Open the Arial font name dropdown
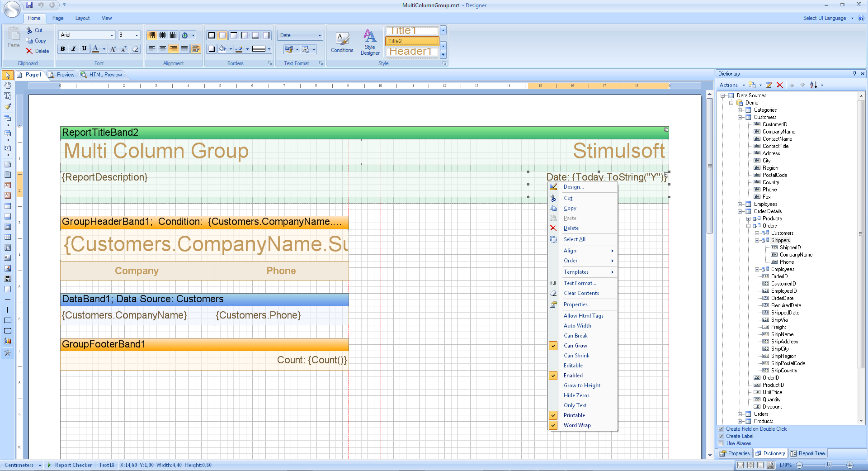Image resolution: width=868 pixels, height=471 pixels. (112, 35)
